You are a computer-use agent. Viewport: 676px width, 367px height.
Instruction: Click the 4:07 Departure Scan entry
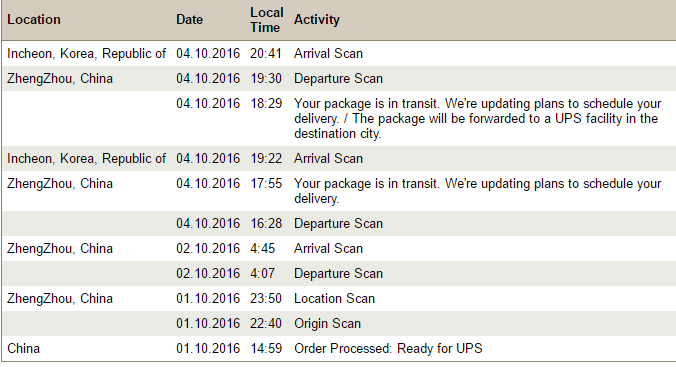(x=338, y=273)
